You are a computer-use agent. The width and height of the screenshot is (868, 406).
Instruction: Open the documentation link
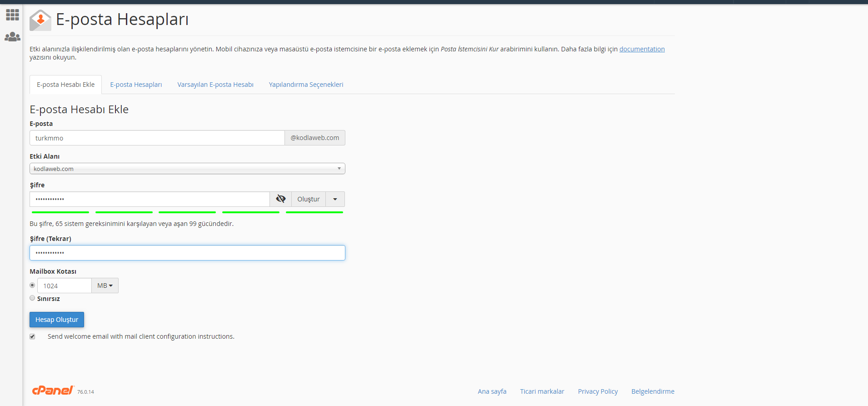click(642, 49)
